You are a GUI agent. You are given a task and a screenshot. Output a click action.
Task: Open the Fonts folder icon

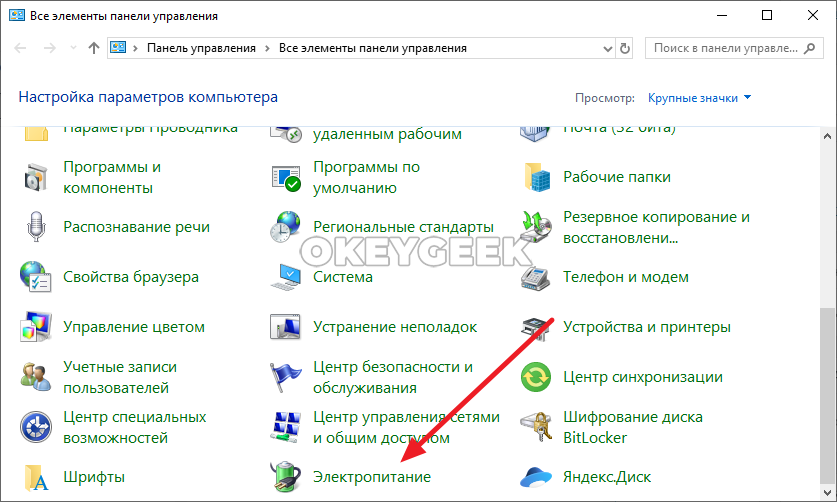point(36,477)
